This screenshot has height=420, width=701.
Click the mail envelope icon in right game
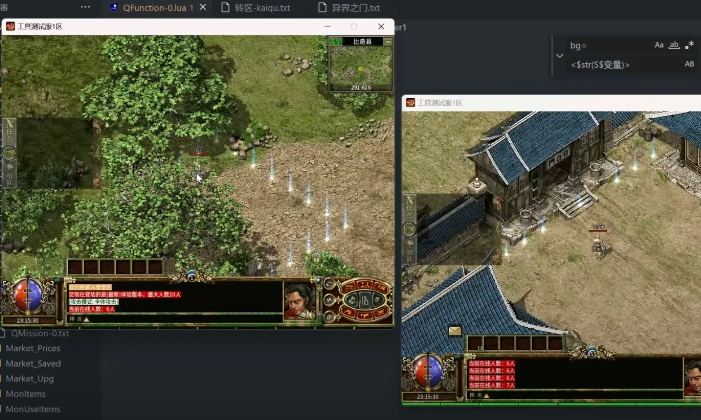point(455,331)
